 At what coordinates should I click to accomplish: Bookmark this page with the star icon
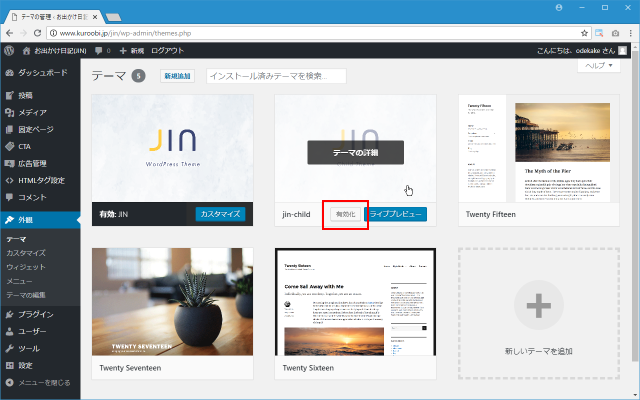click(584, 33)
